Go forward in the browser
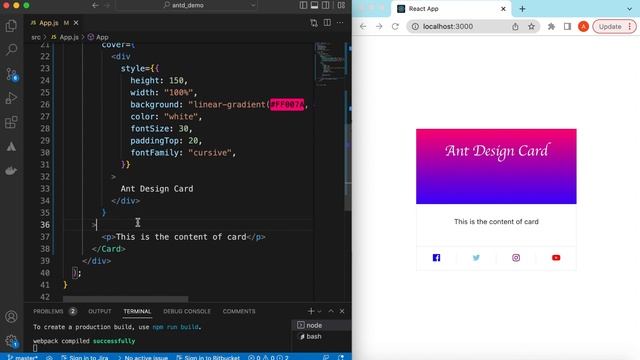This screenshot has width=640, height=360. pyautogui.click(x=379, y=27)
